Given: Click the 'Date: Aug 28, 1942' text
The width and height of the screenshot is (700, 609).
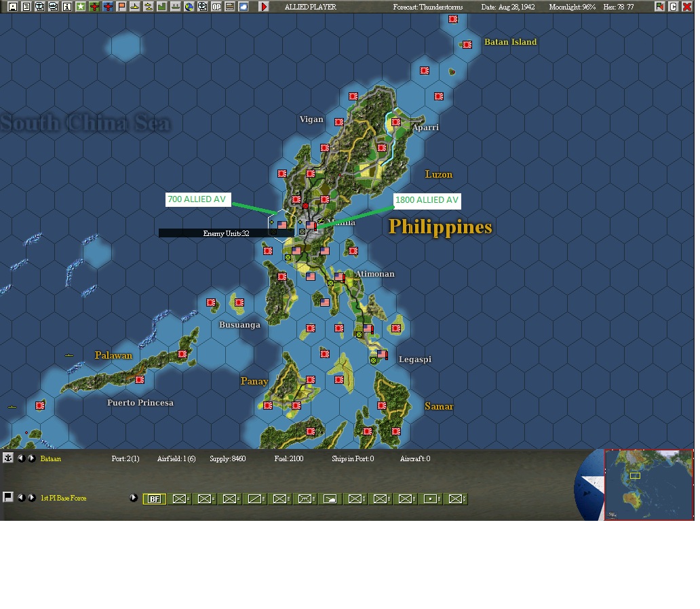Looking at the screenshot, I should tap(508, 7).
